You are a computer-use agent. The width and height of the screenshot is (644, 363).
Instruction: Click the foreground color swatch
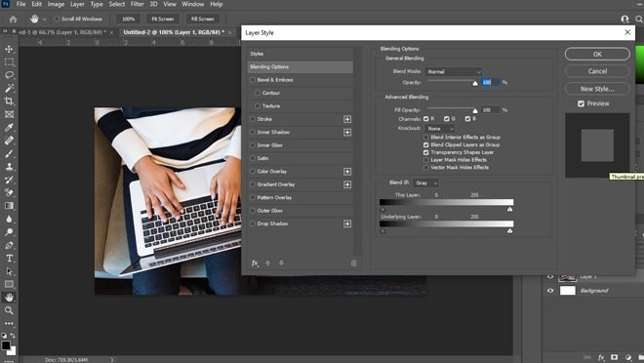(6, 345)
